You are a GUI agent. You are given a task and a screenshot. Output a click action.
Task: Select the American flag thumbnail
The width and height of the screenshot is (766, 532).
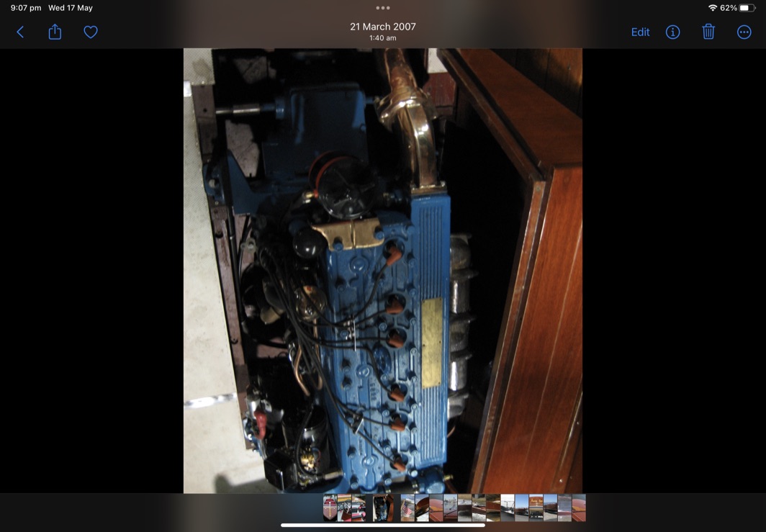pos(407,508)
